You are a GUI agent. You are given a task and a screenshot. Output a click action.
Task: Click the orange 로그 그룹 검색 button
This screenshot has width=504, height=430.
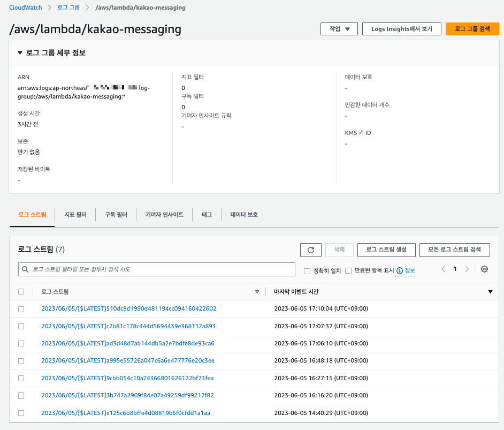pyautogui.click(x=472, y=29)
